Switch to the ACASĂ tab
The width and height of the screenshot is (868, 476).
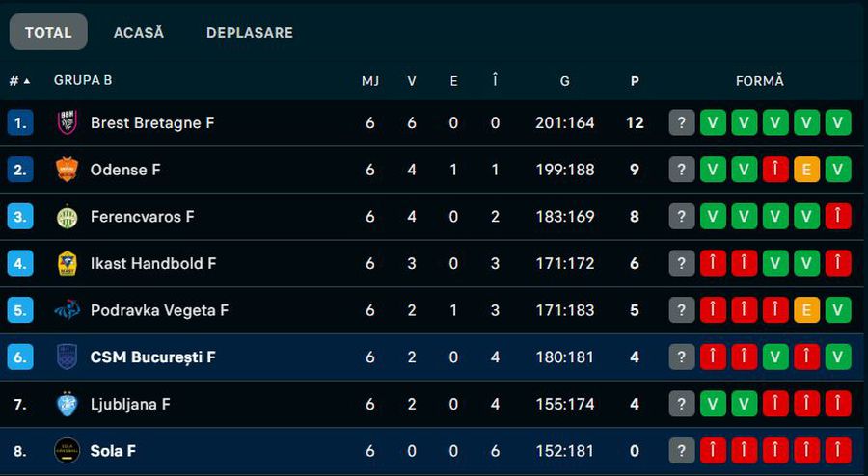click(139, 32)
